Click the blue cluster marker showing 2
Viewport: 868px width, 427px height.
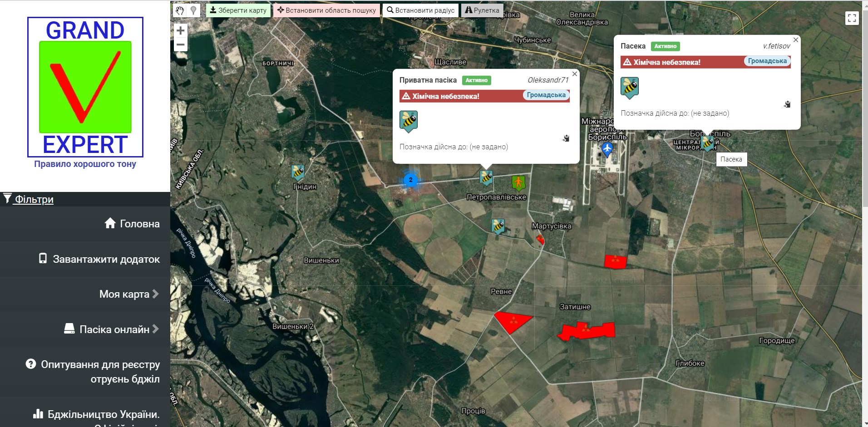click(x=410, y=180)
